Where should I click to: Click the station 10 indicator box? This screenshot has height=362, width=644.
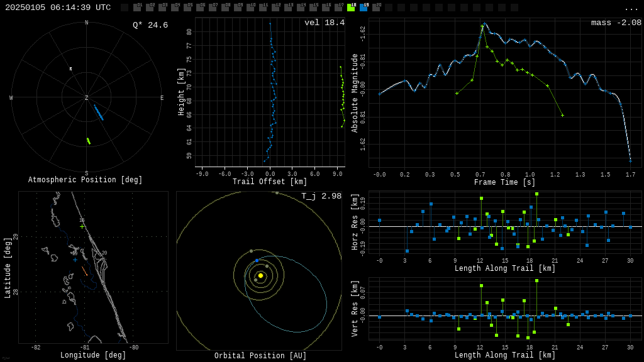pos(250,8)
